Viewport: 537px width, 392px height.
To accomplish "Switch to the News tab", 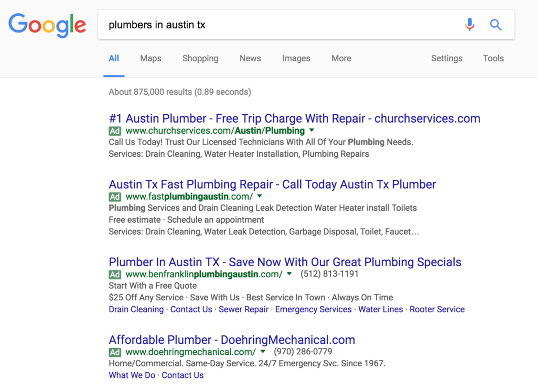I will point(250,59).
